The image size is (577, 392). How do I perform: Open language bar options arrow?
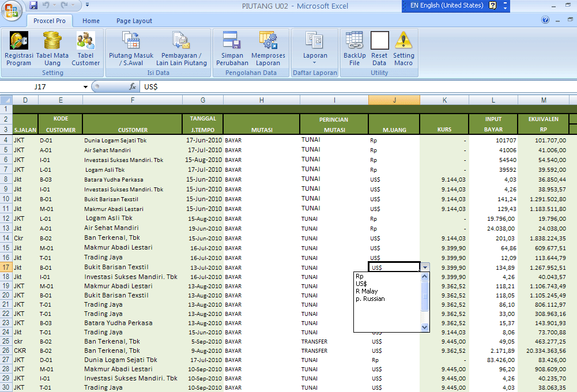coord(506,7)
